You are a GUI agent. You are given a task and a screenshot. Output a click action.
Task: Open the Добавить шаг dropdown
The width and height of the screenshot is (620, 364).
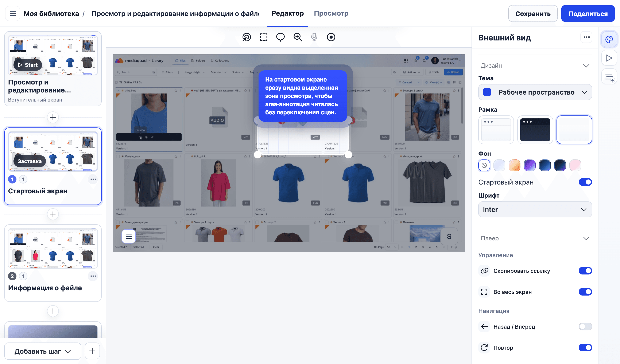[x=43, y=351]
